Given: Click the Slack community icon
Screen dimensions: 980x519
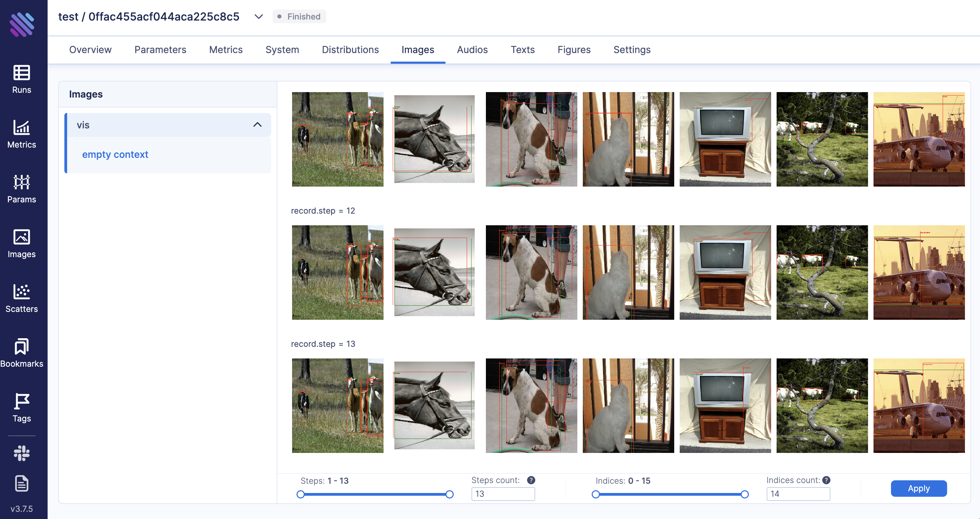Looking at the screenshot, I should tap(22, 453).
